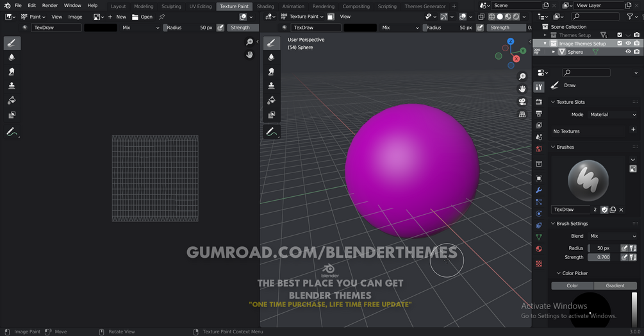644x336 pixels.
Task: Click the blue Z axis of the navigation gizmo
Action: pyautogui.click(x=511, y=42)
